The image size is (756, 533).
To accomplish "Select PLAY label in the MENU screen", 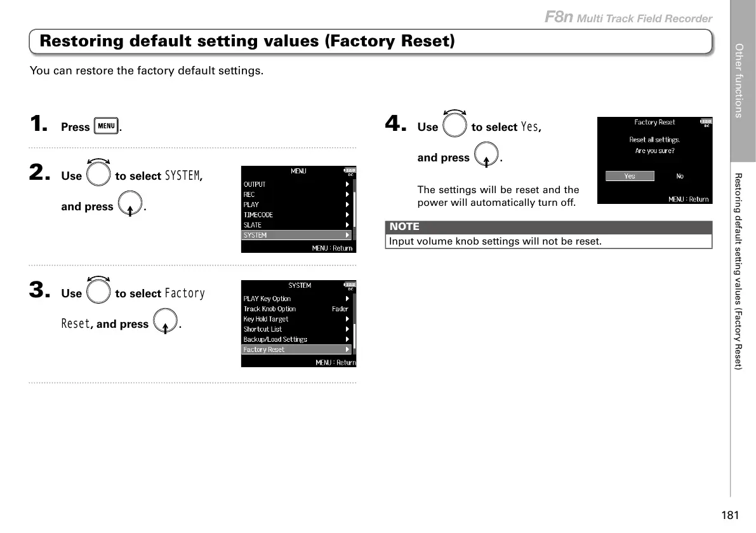I will (x=251, y=205).
